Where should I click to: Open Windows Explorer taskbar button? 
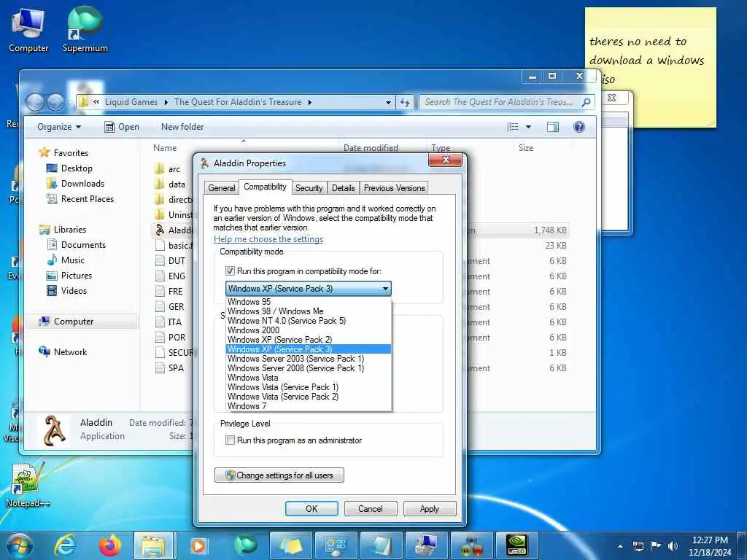pos(153,545)
